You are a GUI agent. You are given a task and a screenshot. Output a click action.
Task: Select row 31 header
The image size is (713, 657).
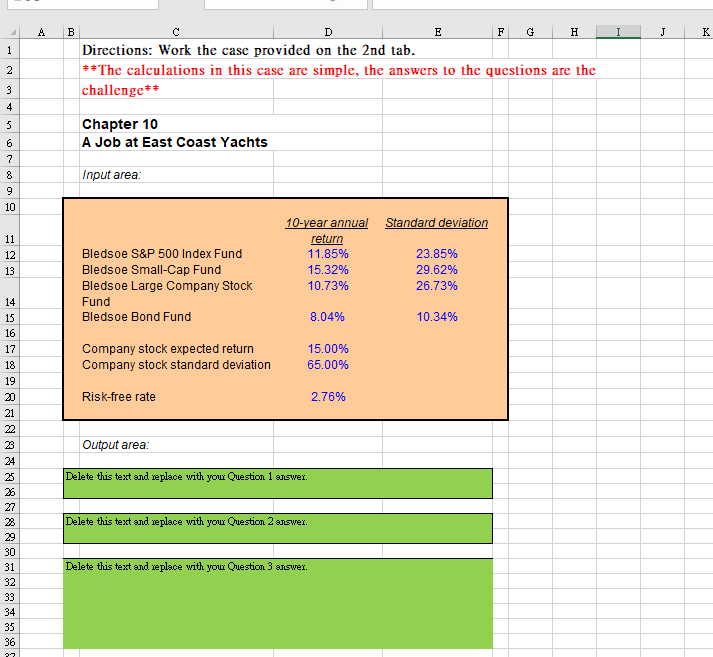10,567
